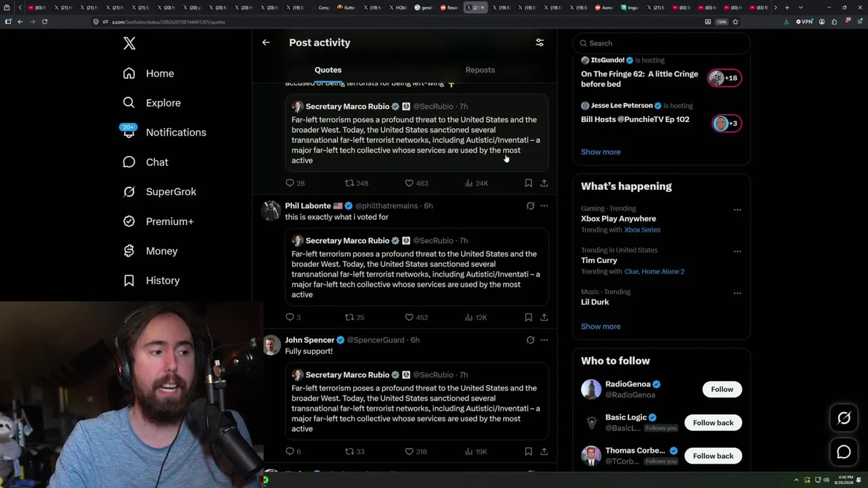The height and width of the screenshot is (488, 868).
Task: Follow back Basic Logic
Action: click(x=713, y=423)
